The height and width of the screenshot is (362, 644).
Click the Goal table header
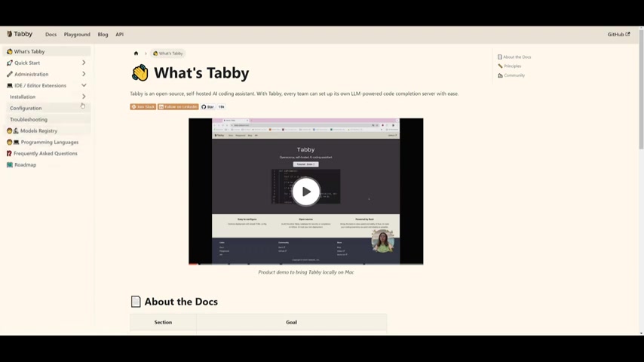pos(291,322)
